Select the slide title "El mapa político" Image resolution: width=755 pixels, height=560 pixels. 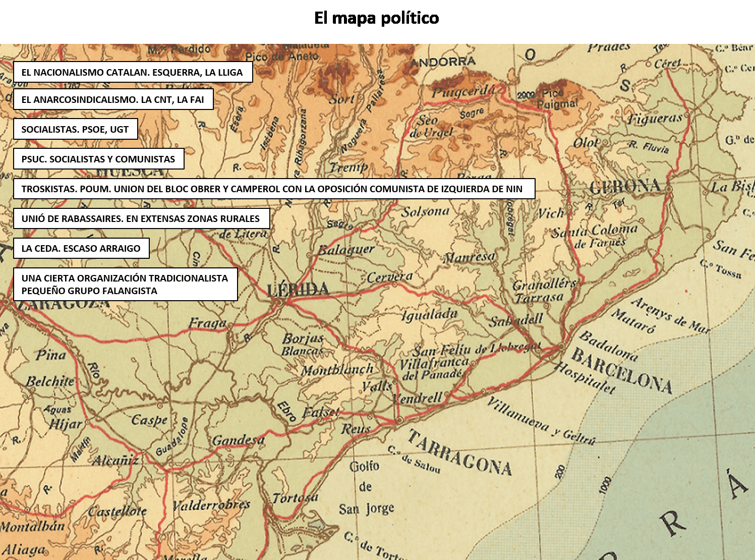pyautogui.click(x=376, y=18)
